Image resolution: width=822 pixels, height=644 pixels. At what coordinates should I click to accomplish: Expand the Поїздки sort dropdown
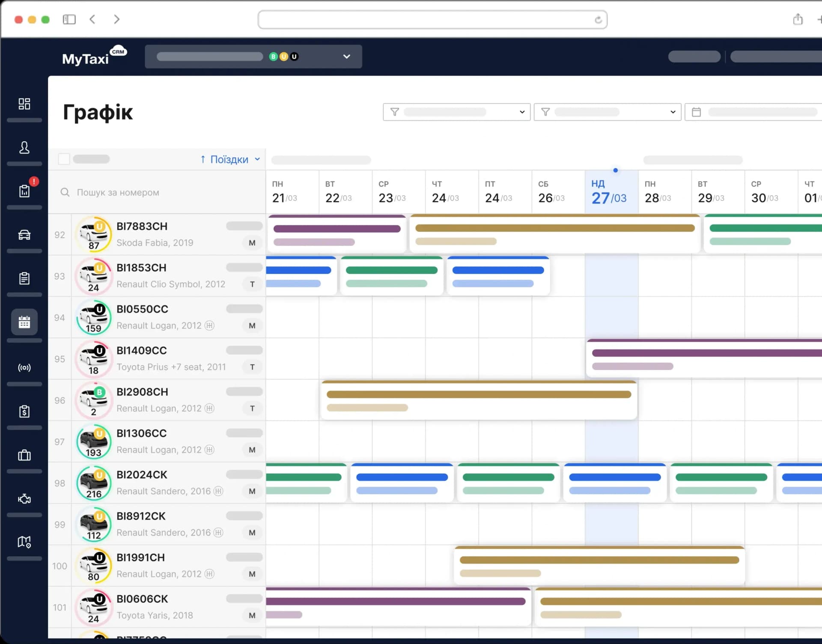[230, 159]
